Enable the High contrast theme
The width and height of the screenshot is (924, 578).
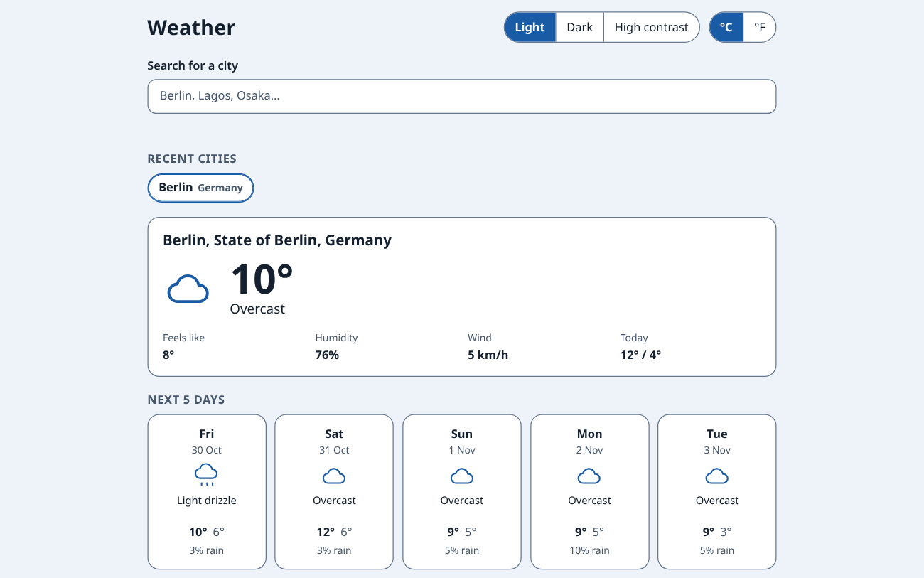tap(652, 27)
